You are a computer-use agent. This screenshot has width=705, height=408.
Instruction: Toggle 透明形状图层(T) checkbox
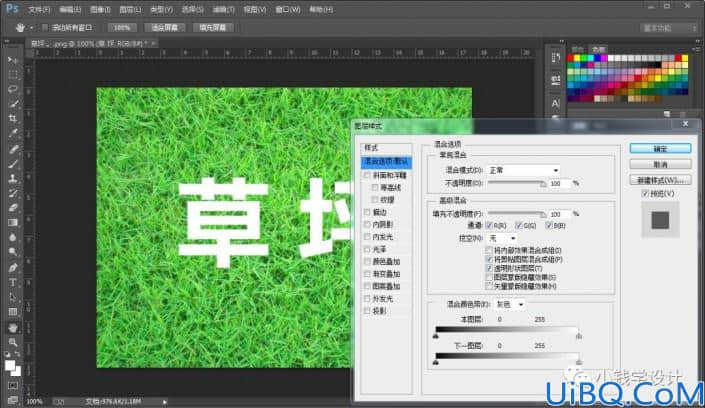(489, 268)
